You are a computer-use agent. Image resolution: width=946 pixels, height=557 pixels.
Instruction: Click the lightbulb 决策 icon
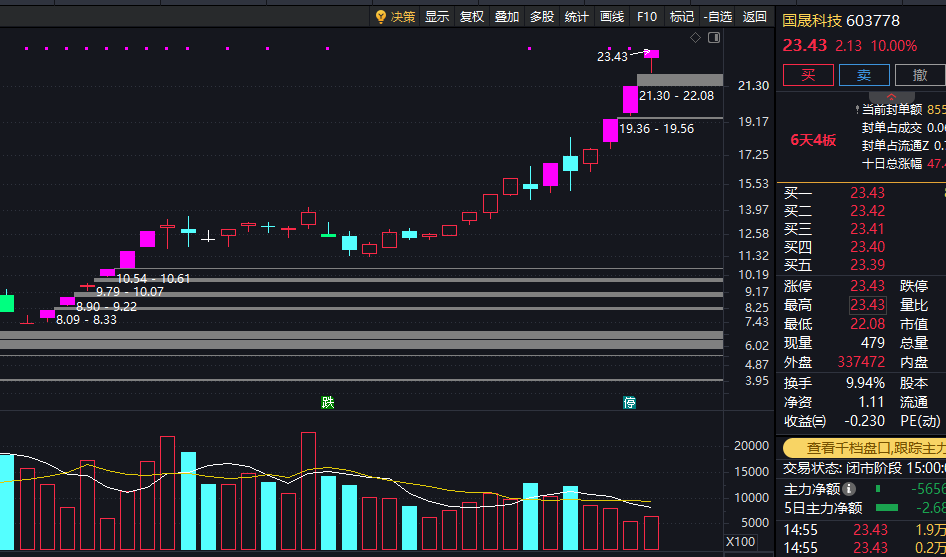point(381,17)
